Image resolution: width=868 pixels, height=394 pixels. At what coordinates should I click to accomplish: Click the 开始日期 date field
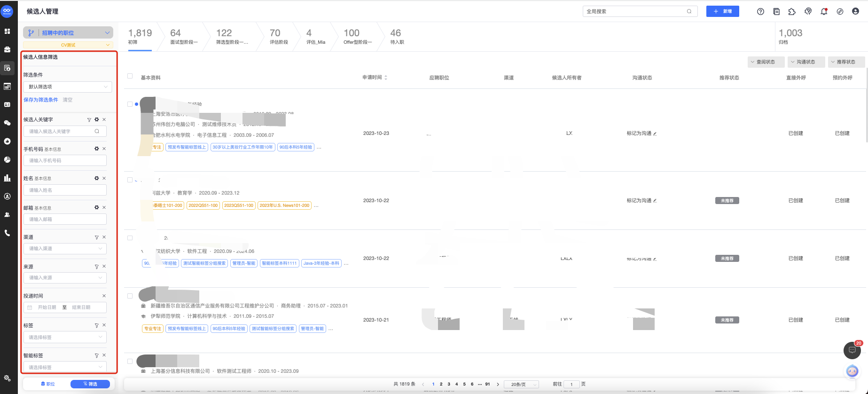click(x=47, y=307)
